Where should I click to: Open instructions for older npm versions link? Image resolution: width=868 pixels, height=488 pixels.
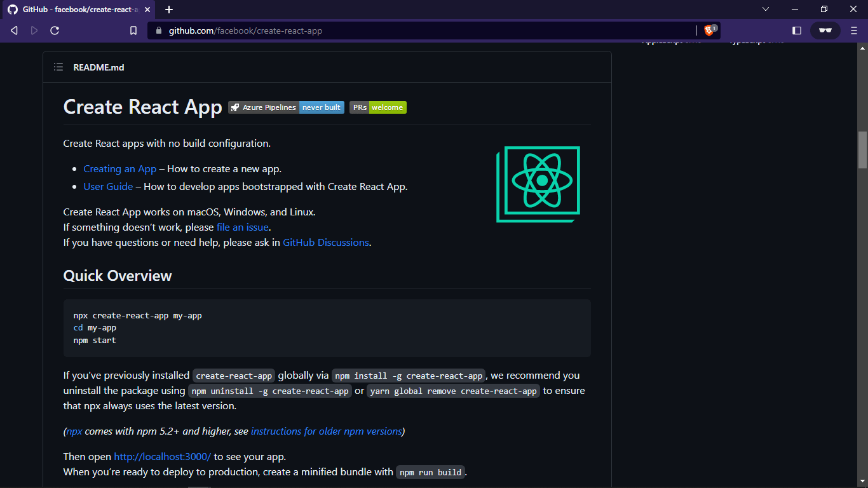(327, 431)
